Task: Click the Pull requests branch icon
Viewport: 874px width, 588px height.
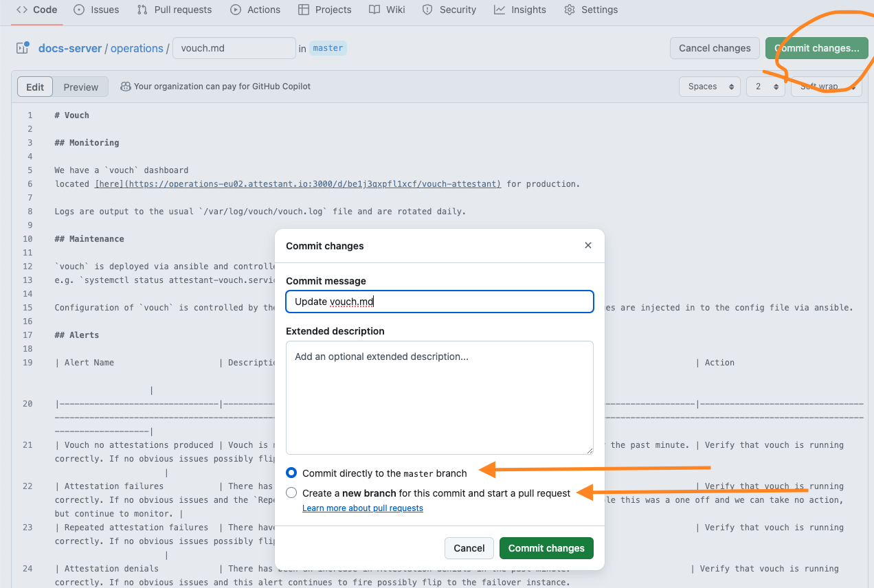Action: coord(142,10)
